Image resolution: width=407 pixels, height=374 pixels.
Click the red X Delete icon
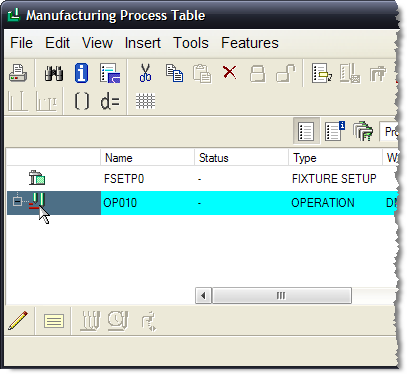coord(230,72)
